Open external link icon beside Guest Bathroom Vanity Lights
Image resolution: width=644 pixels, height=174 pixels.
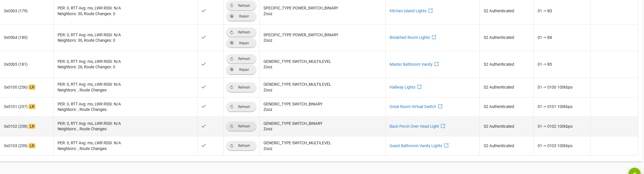446,145
